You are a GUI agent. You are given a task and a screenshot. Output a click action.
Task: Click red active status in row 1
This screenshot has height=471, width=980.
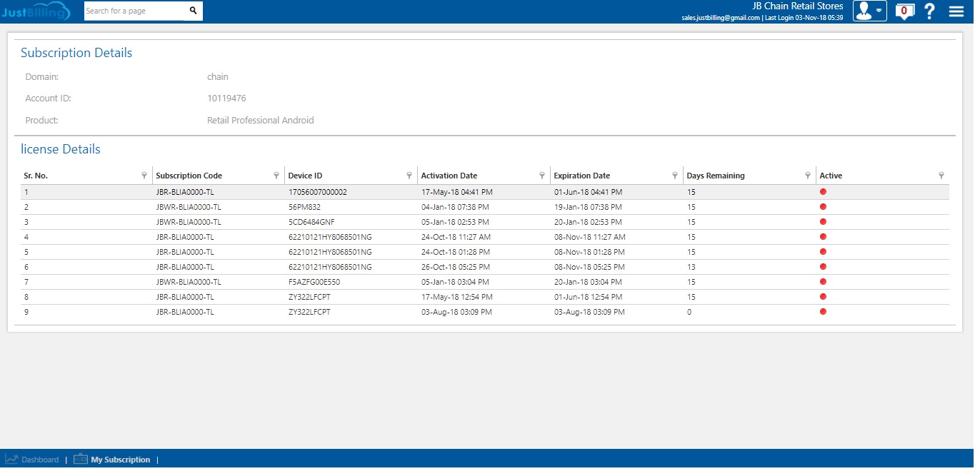click(x=823, y=191)
